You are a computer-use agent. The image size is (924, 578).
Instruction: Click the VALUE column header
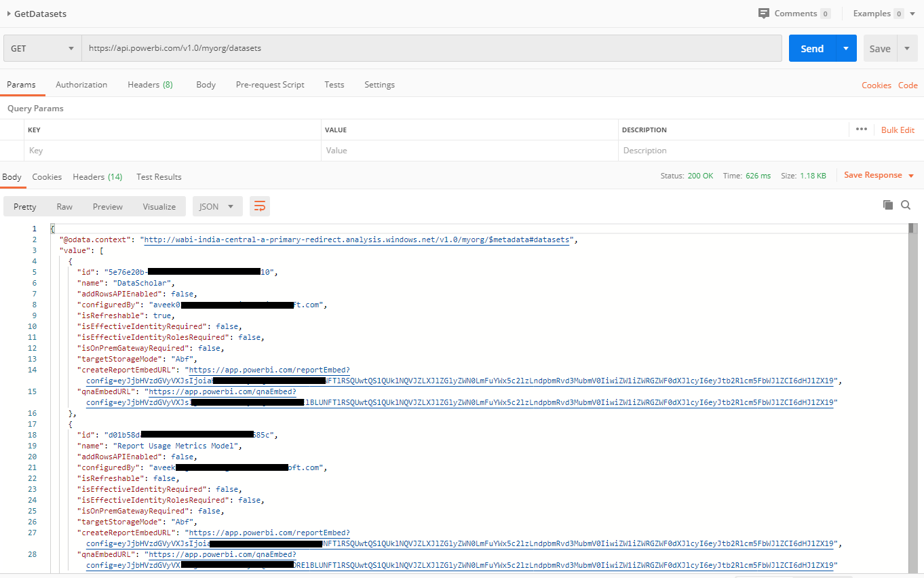tap(336, 130)
